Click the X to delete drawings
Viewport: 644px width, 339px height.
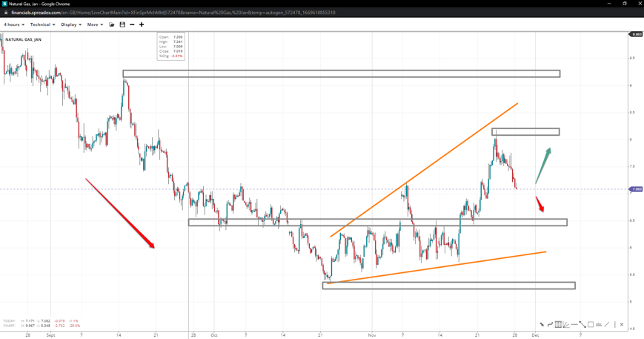[x=622, y=324]
